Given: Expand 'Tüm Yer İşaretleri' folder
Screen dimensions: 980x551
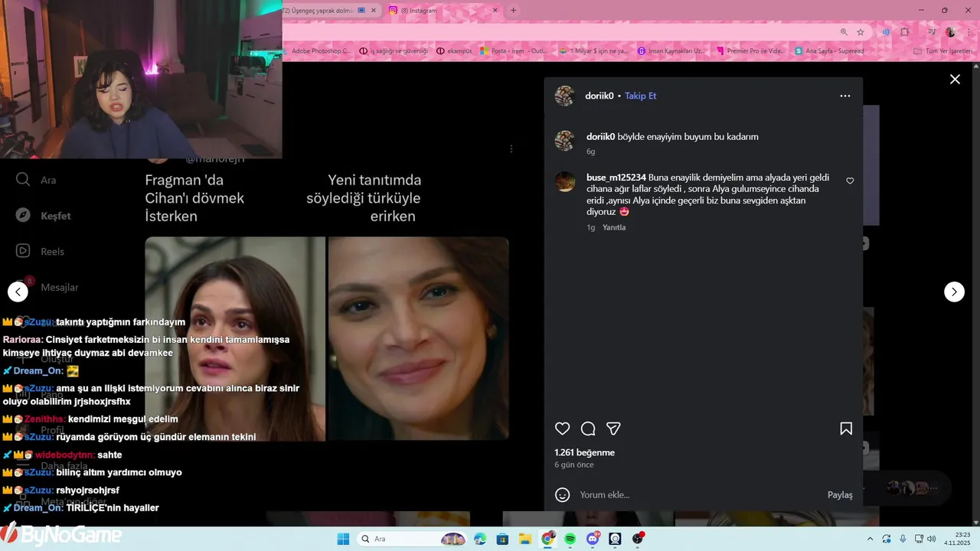Looking at the screenshot, I should (943, 51).
